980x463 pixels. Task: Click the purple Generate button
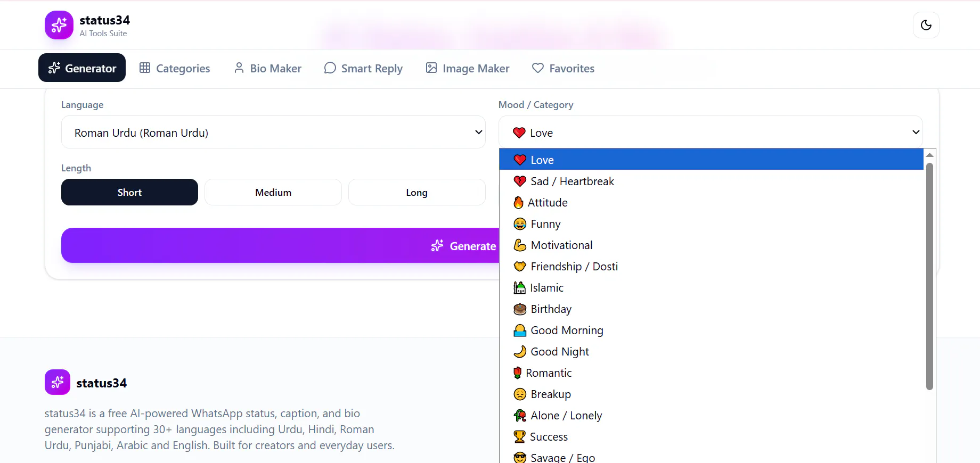pyautogui.click(x=280, y=245)
